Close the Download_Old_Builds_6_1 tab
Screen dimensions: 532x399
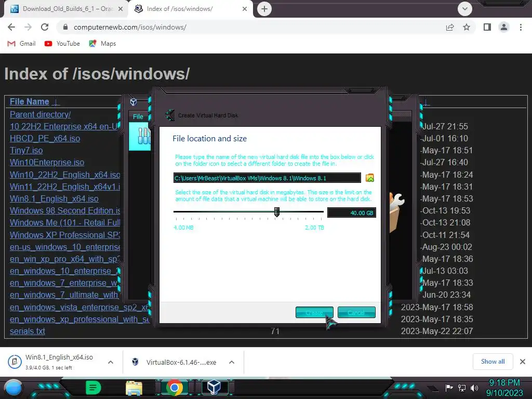[x=121, y=9]
